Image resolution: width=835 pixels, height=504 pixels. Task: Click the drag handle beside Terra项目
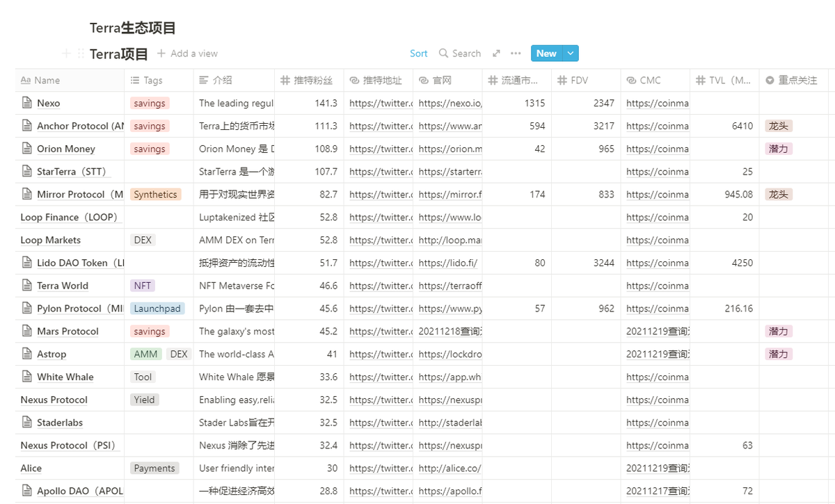pos(81,54)
